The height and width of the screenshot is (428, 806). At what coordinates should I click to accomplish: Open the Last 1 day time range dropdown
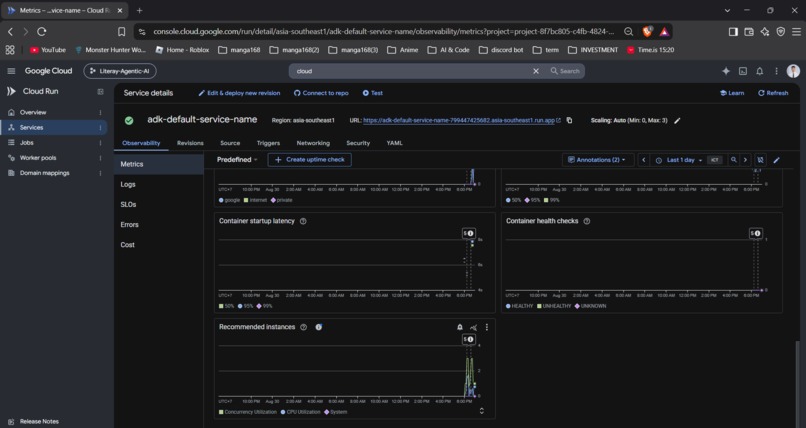click(x=679, y=160)
